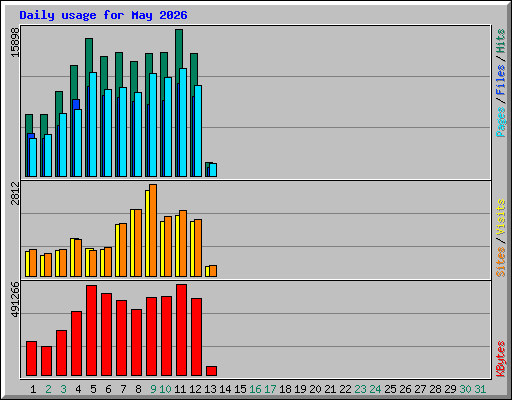Click the red KBytes bar for day 5
The height and width of the screenshot is (400, 512).
[91, 330]
